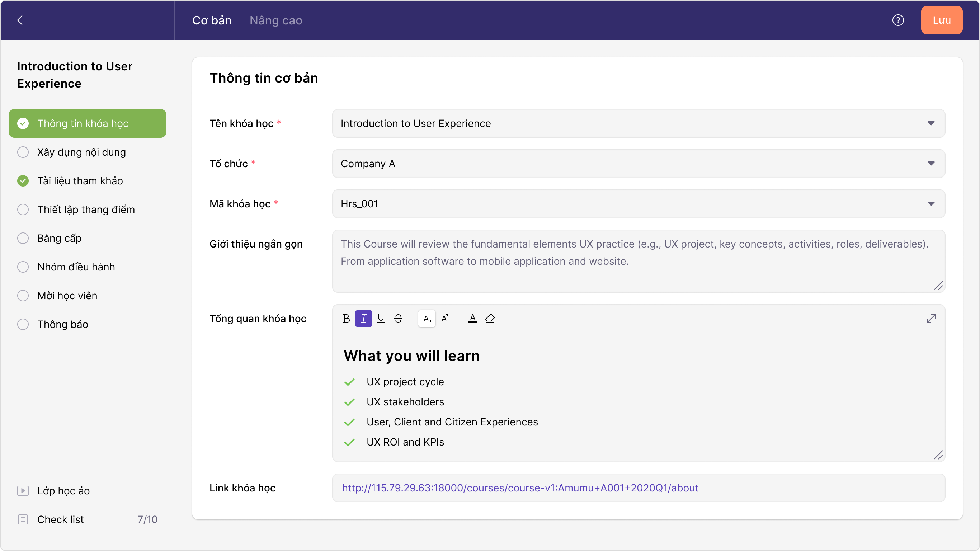The image size is (980, 551).
Task: Click the subscript text icon
Action: (427, 319)
